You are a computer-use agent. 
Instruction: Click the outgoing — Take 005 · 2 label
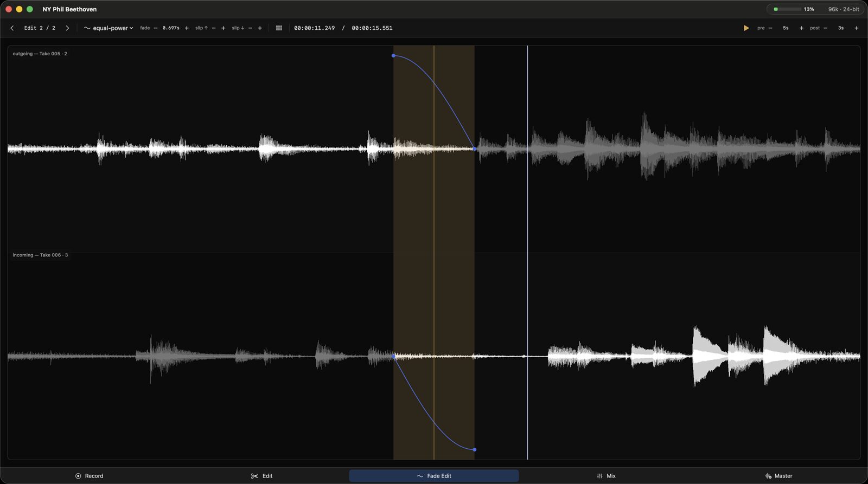pos(40,54)
